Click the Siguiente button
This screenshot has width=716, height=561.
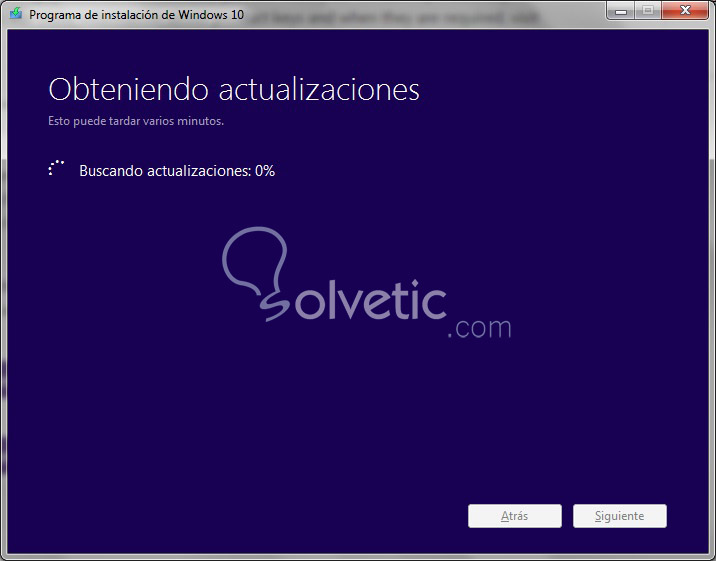coord(620,516)
